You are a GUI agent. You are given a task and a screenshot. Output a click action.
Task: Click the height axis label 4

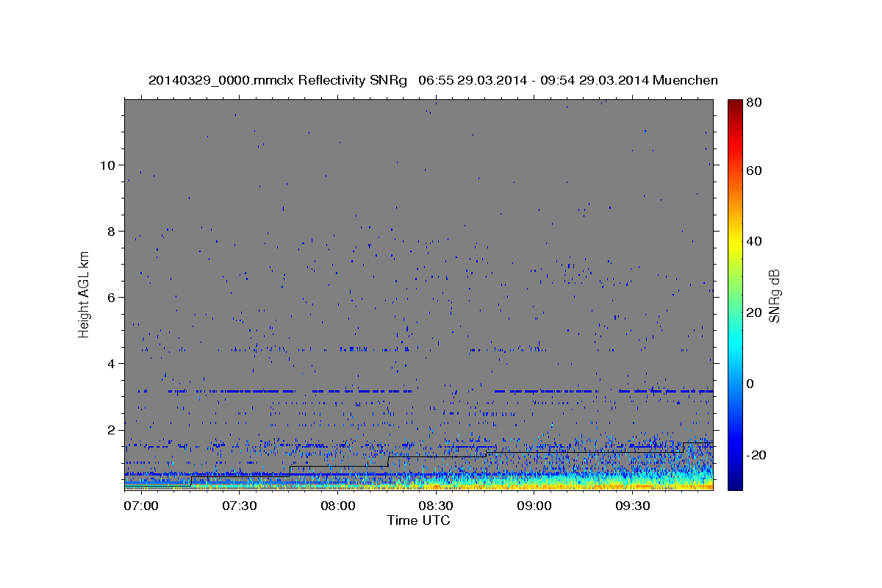tap(110, 363)
